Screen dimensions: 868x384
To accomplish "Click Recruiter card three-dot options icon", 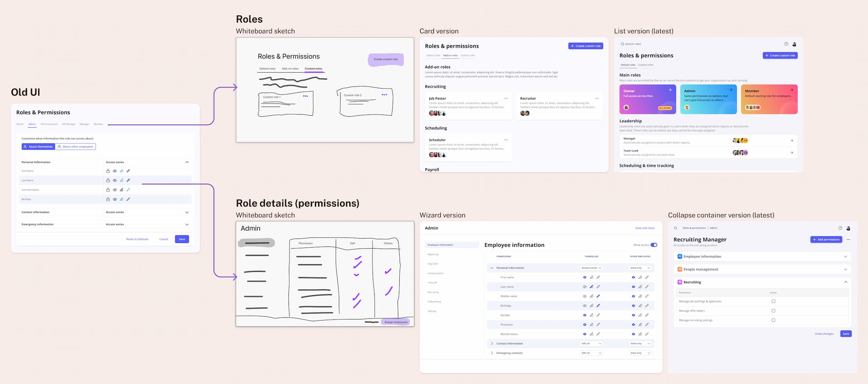I will (x=597, y=98).
